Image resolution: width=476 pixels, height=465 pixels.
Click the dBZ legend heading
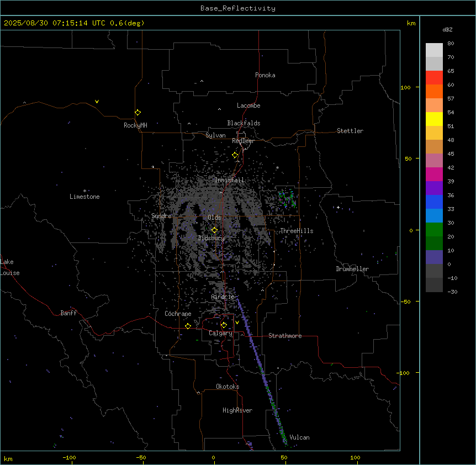point(447,30)
